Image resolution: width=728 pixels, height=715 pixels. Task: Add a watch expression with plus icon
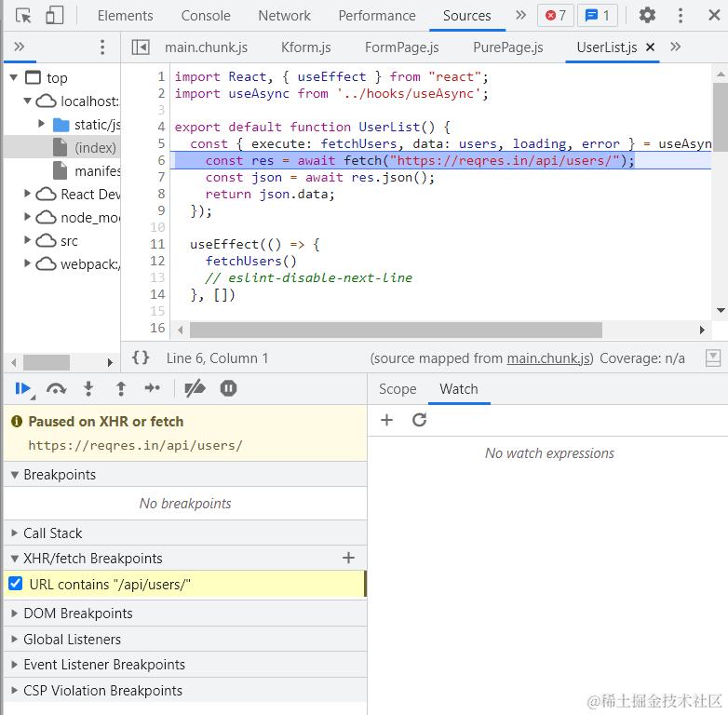coord(386,420)
